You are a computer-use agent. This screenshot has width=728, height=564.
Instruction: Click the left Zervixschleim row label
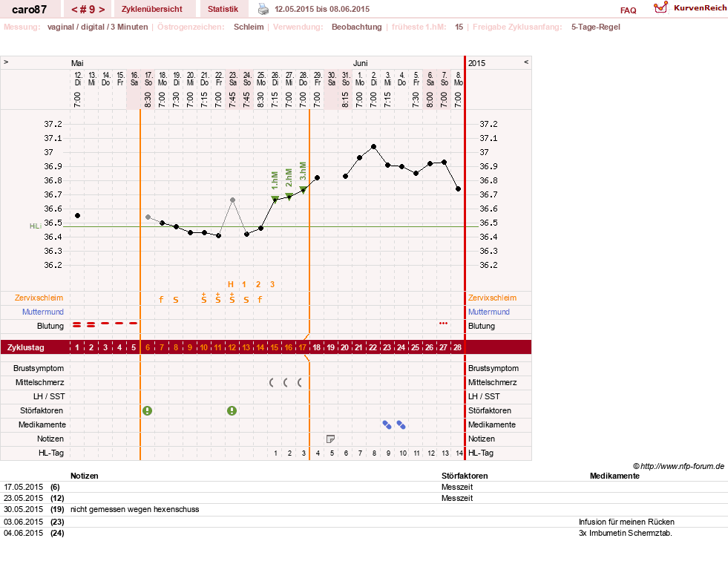pyautogui.click(x=39, y=298)
